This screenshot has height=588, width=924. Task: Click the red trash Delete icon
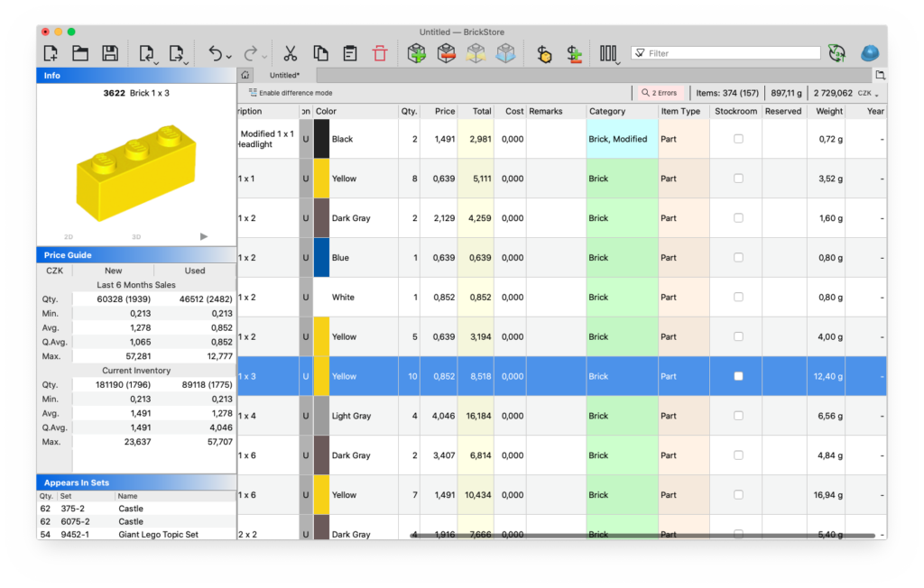379,53
